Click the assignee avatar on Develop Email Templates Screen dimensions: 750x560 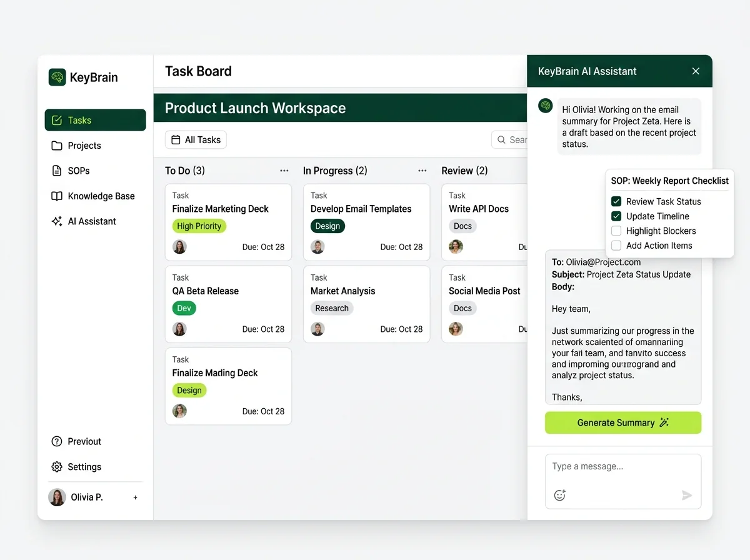point(317,247)
